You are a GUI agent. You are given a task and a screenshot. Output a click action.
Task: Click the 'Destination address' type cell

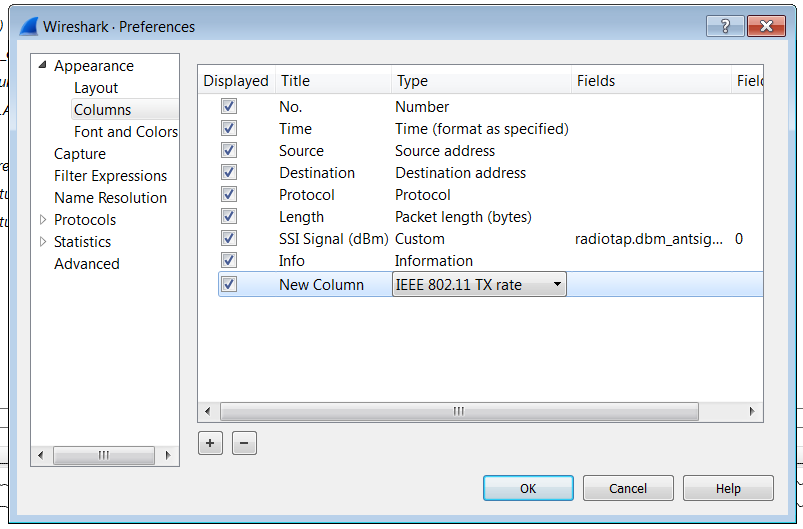pos(460,173)
